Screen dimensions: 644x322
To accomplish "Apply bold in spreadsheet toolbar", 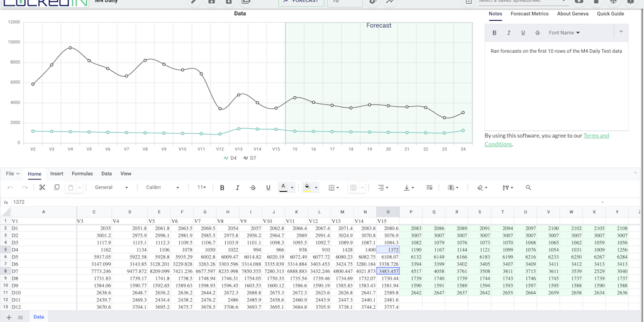I will tap(222, 187).
